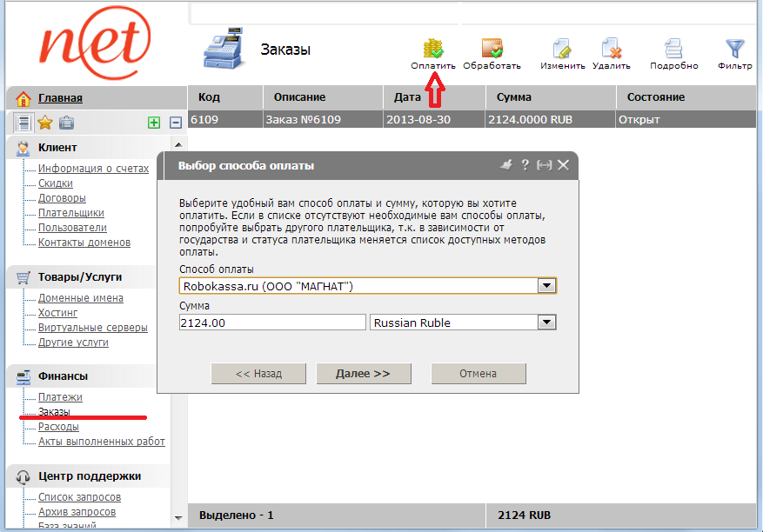763x532 pixels.
Task: Expand all menu sections with green plus
Action: point(154,123)
